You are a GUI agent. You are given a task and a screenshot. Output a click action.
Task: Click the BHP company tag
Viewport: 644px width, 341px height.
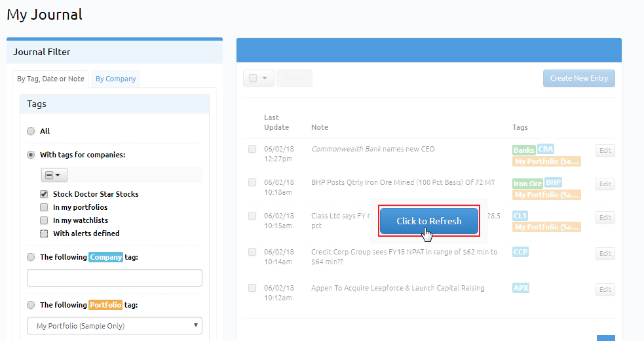click(x=553, y=182)
